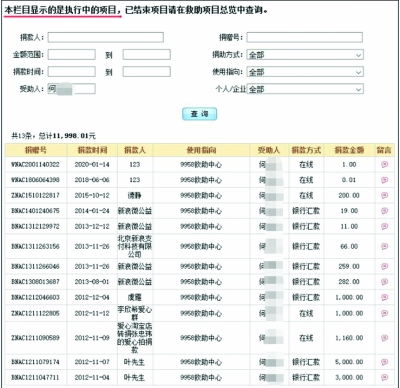Image resolution: width=400 pixels, height=388 pixels.
Task: Click the 捐赠号 column header
Action: pos(36,150)
